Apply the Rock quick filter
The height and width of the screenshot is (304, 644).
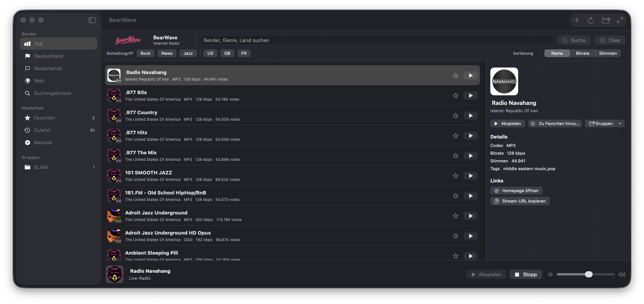(x=146, y=53)
